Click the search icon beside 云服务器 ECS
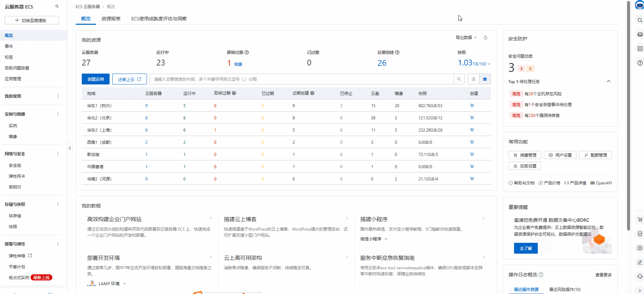Image resolution: width=644 pixels, height=294 pixels. point(57,6)
